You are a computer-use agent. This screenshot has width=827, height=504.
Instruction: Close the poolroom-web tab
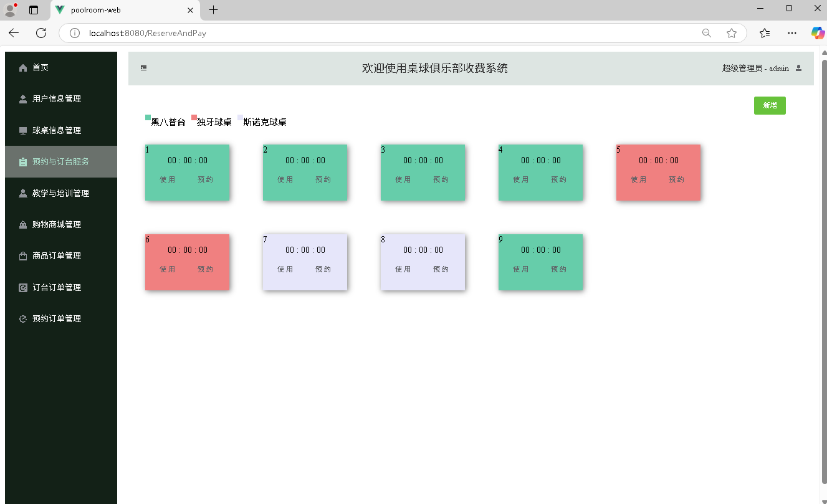click(189, 10)
